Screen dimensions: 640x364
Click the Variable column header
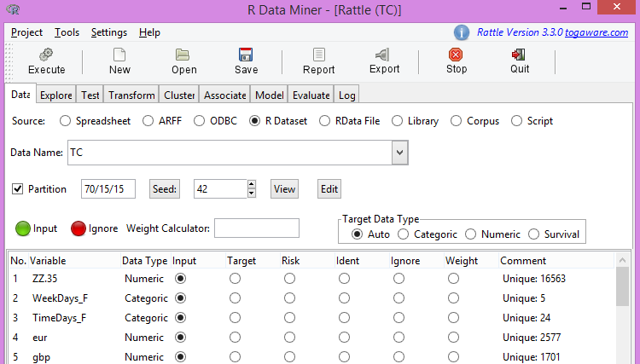click(x=75, y=261)
